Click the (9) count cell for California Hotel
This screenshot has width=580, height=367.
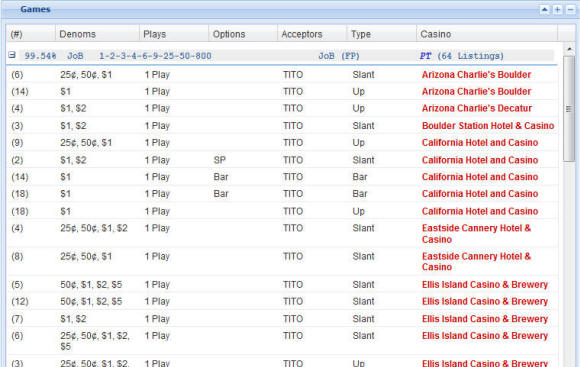pyautogui.click(x=17, y=143)
